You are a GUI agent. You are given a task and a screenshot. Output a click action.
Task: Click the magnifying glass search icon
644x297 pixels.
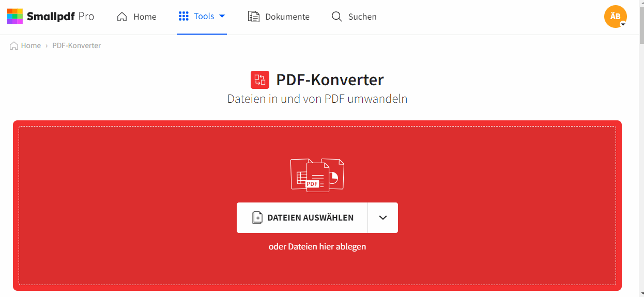point(336,17)
